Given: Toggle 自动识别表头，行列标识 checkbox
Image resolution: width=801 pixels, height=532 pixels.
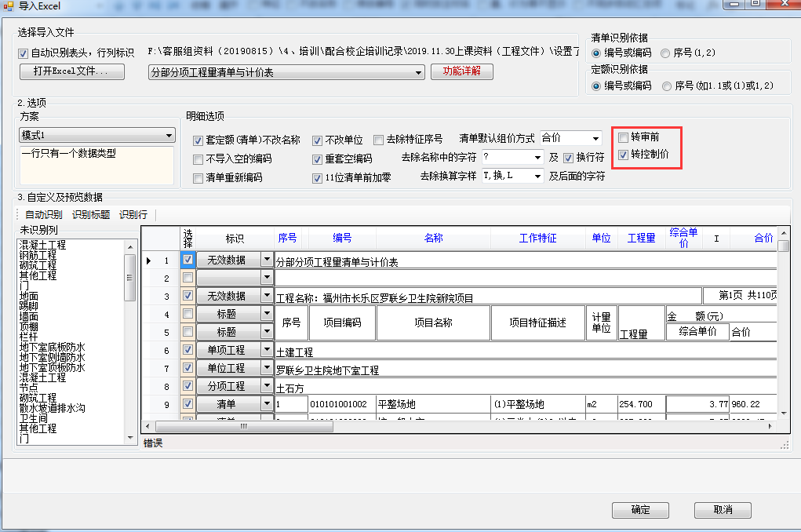Looking at the screenshot, I should 23,53.
